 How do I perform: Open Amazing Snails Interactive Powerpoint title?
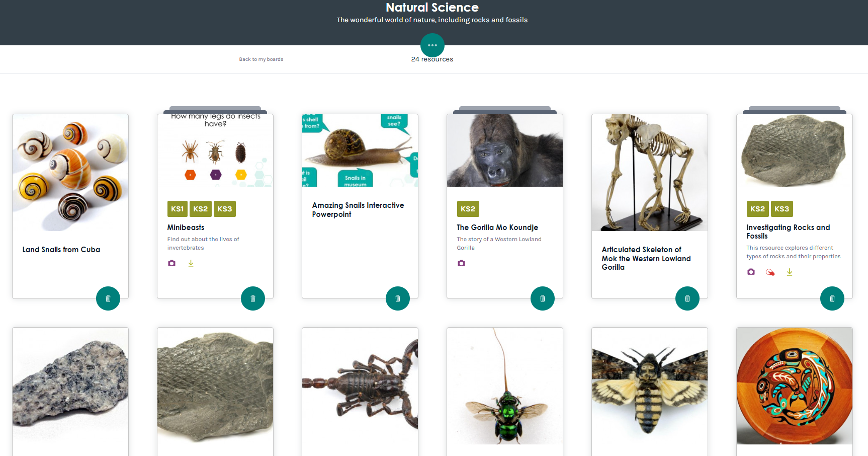click(x=358, y=210)
